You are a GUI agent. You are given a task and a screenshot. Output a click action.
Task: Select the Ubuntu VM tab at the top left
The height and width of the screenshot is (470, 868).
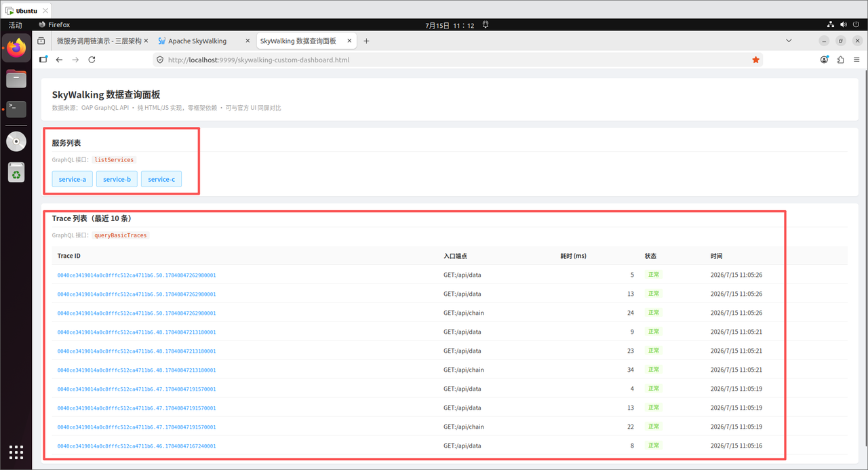pyautogui.click(x=26, y=10)
